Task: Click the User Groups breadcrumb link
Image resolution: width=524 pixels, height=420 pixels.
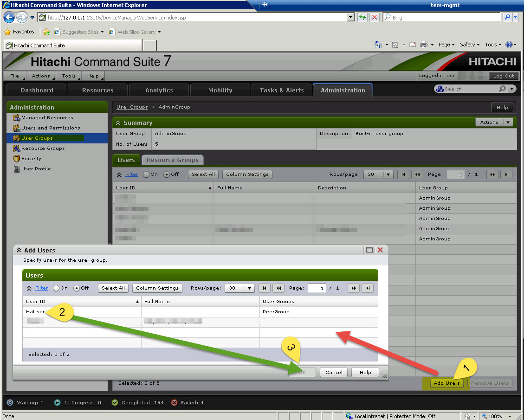Action: (132, 107)
